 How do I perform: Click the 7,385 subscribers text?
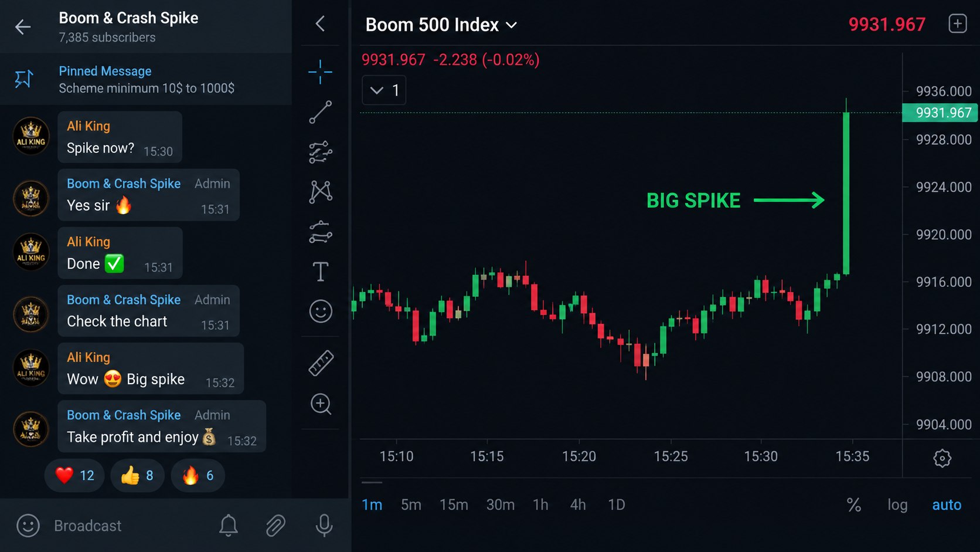tap(107, 38)
